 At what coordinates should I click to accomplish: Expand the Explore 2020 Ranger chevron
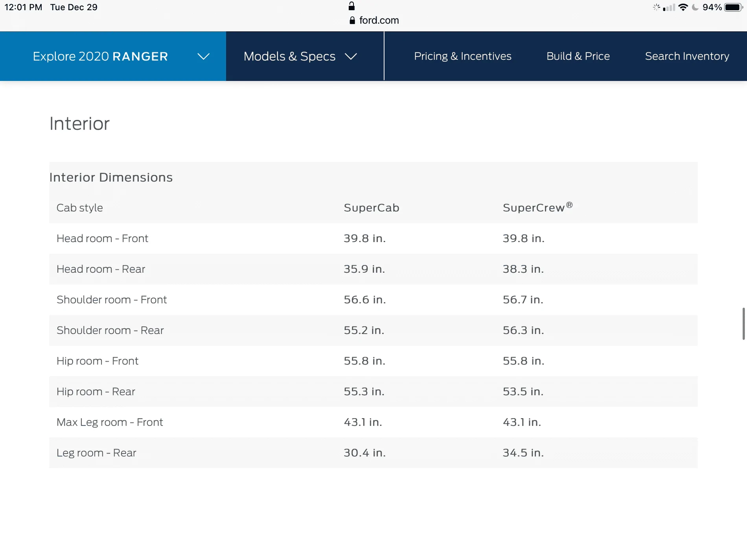(203, 57)
